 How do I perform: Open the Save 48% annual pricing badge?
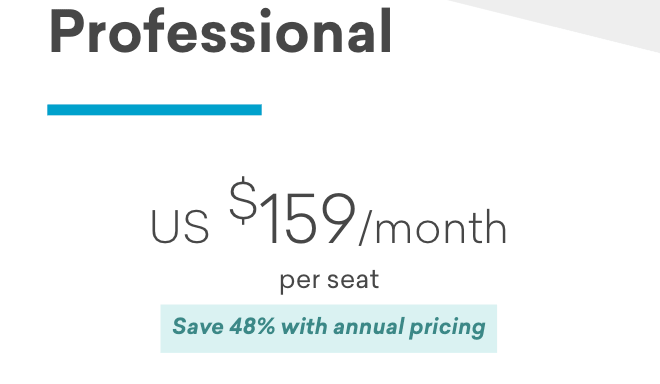[329, 328]
